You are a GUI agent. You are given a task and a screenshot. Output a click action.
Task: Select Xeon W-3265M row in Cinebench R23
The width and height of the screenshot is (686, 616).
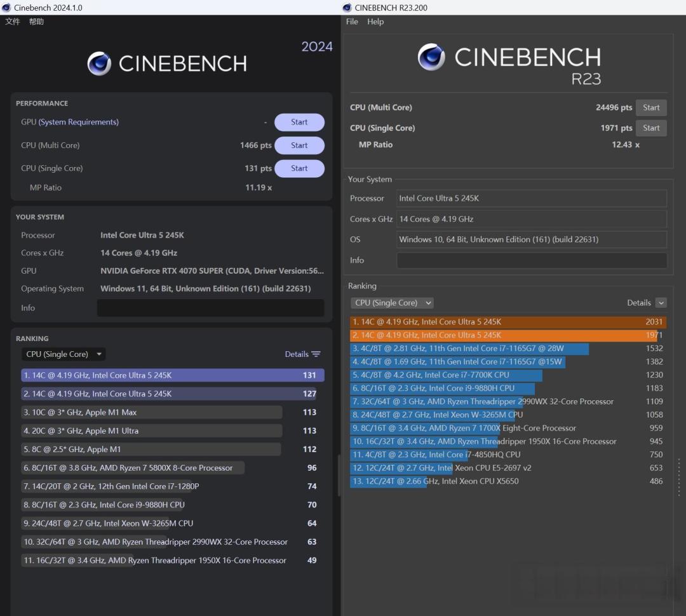pos(508,415)
